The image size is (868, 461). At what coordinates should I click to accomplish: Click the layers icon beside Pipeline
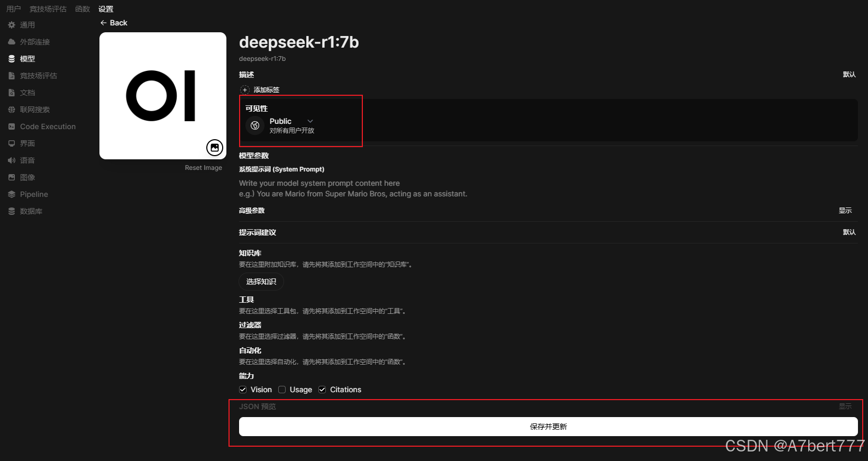(x=12, y=194)
